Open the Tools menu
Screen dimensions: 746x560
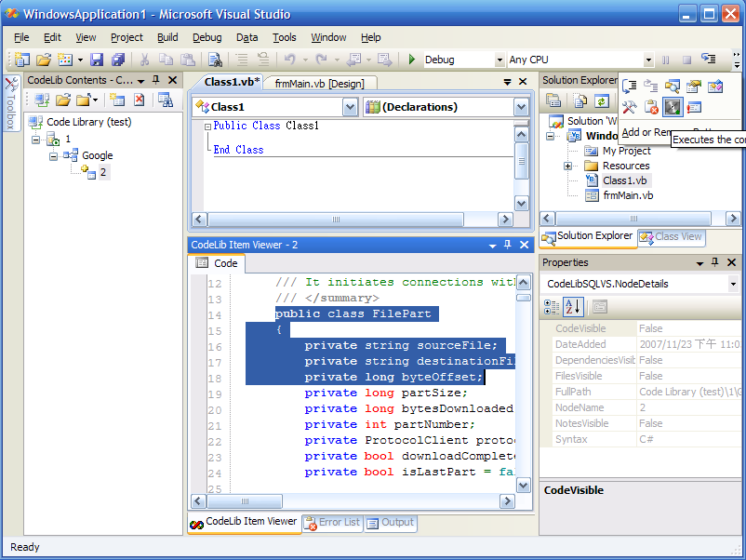coord(284,37)
